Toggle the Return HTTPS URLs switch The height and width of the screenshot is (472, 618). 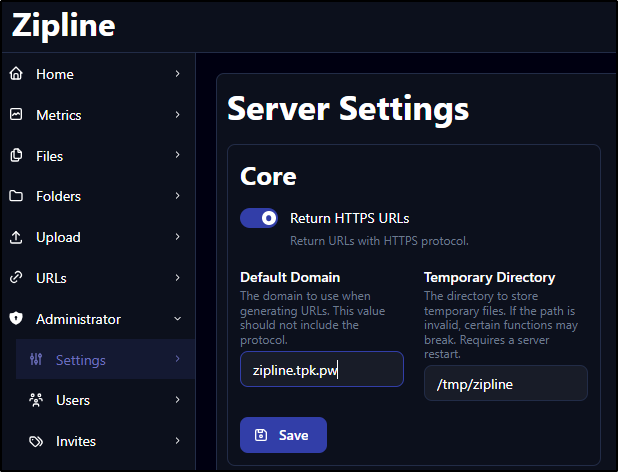click(259, 218)
